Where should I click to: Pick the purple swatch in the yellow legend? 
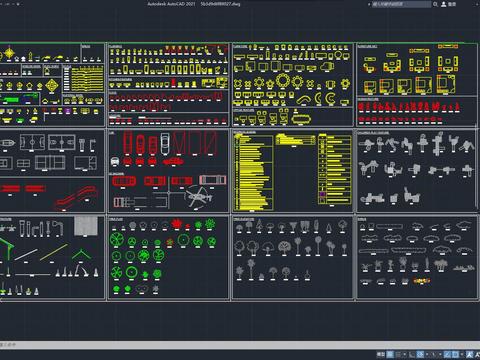point(322,194)
